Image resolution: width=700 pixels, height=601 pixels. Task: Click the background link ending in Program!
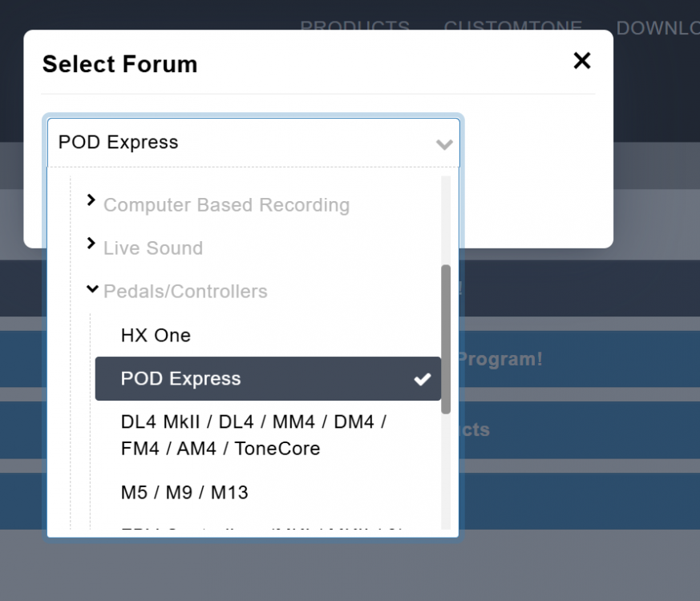(x=501, y=359)
